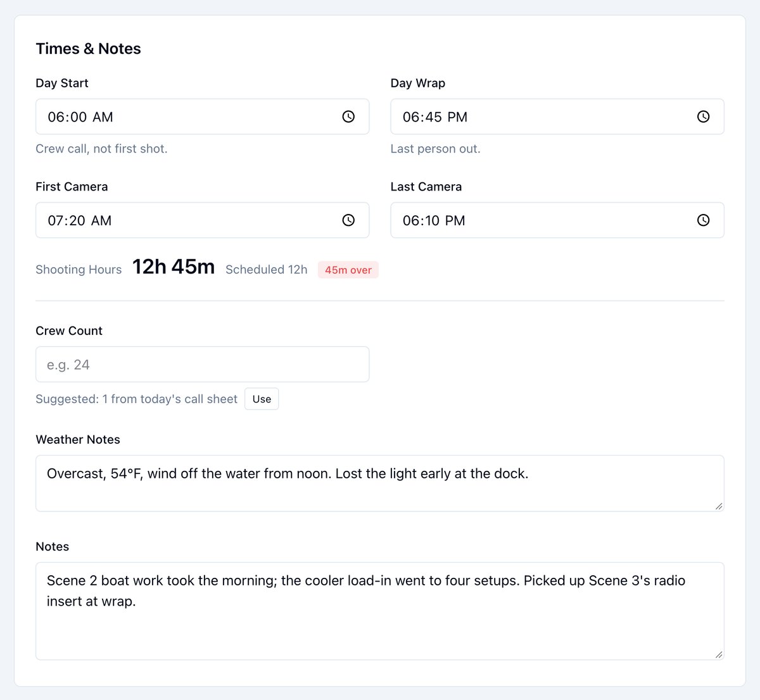Click the Day Start field label
This screenshot has width=760, height=700.
click(x=62, y=84)
